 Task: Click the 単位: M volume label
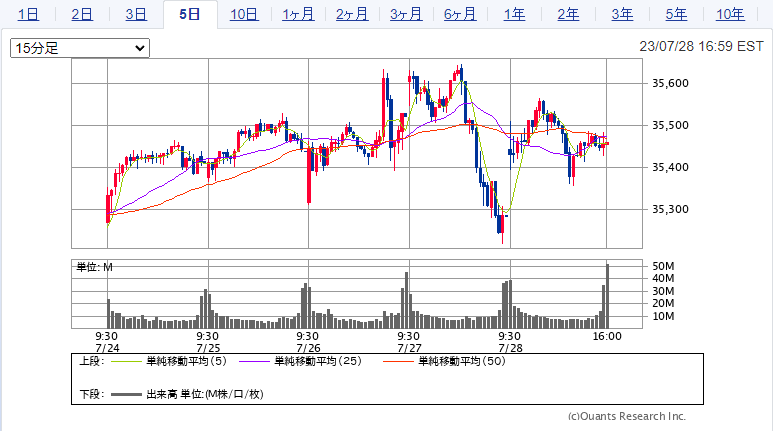click(95, 267)
